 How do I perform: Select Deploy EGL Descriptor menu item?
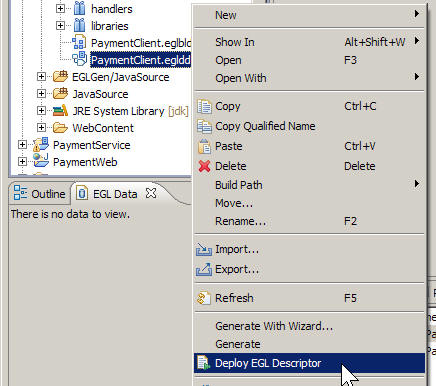[x=310, y=363]
